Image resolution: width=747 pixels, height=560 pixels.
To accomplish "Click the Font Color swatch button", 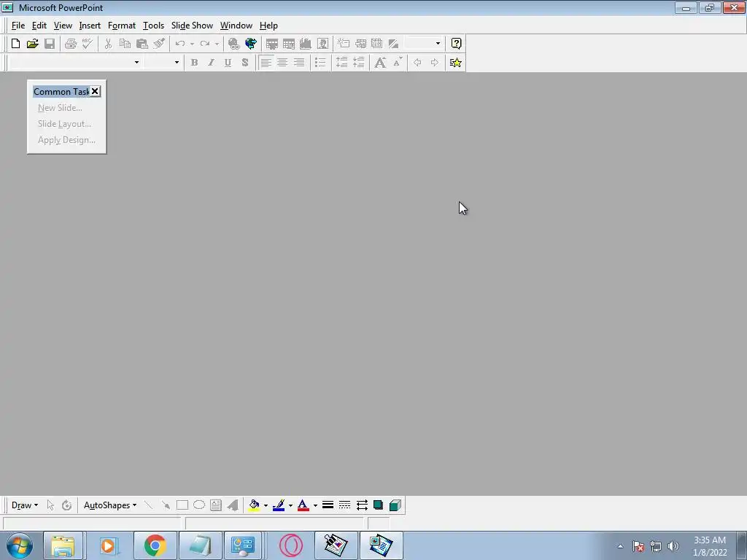I will click(x=303, y=505).
